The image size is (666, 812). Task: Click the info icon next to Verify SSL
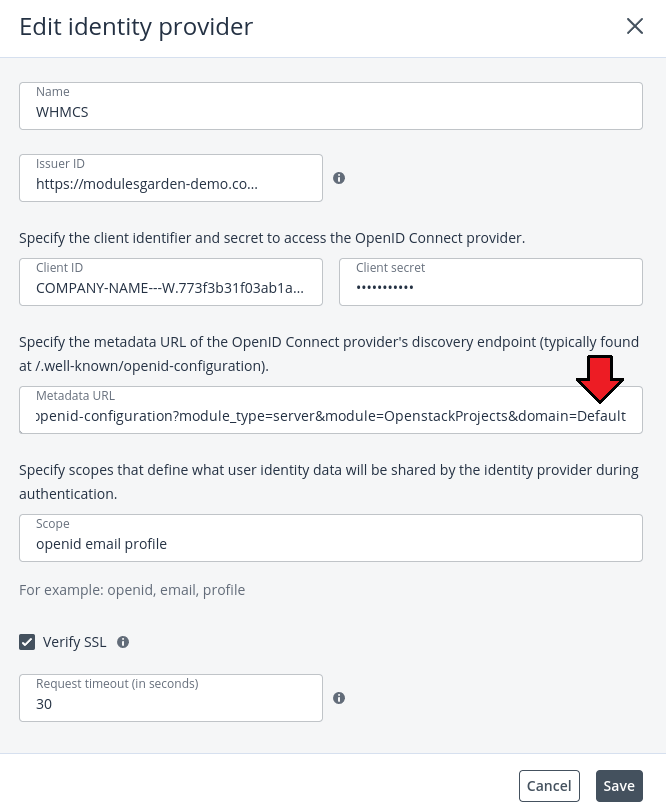123,642
